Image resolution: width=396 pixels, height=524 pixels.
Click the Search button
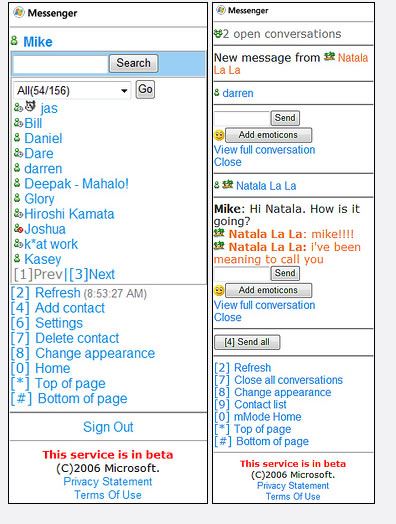click(x=133, y=63)
